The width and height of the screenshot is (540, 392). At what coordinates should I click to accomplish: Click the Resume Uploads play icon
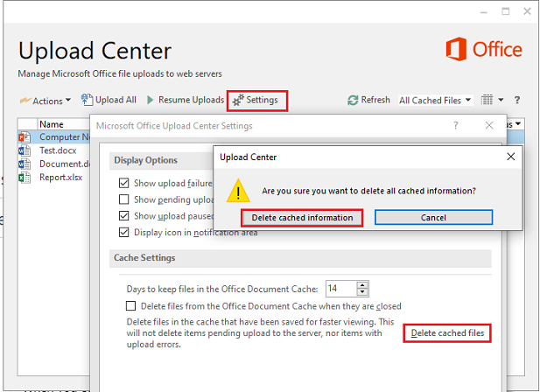tap(150, 100)
